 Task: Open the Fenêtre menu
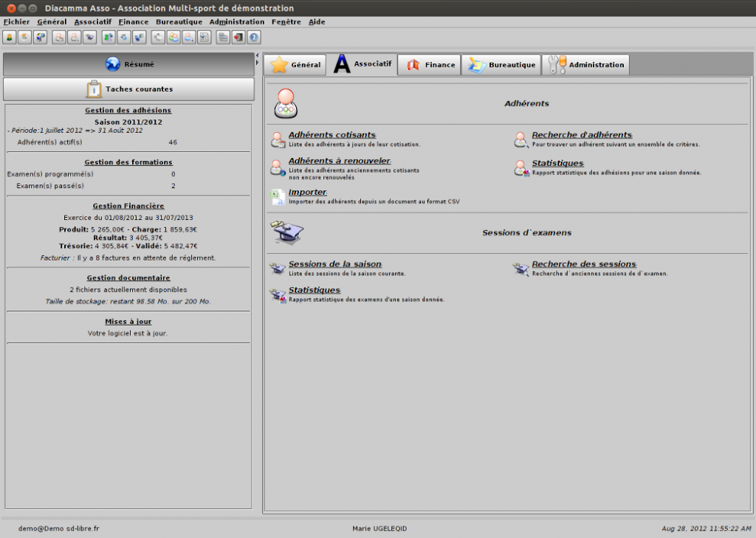286,21
